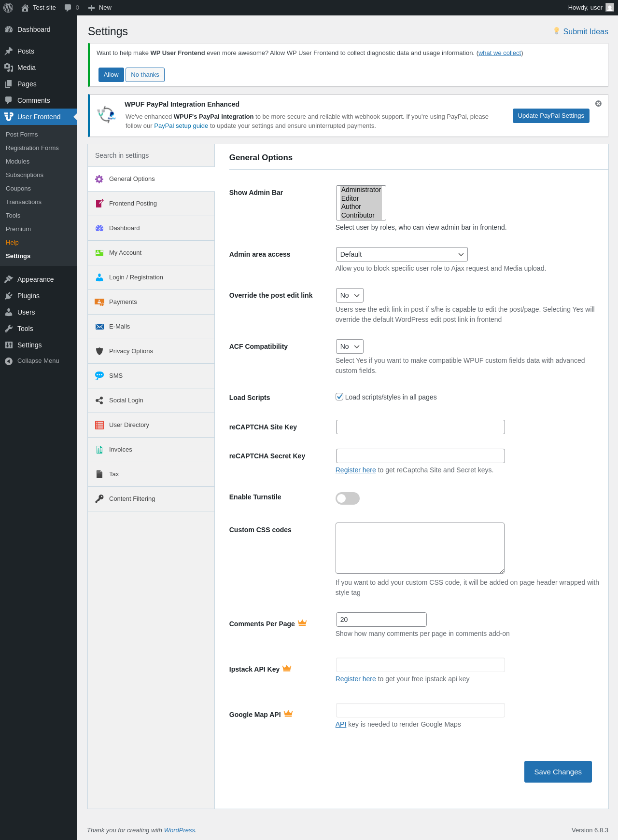Screen dimensions: 618x840
Task: Click the user avatar next to Howdy, user
Action: 610,8
